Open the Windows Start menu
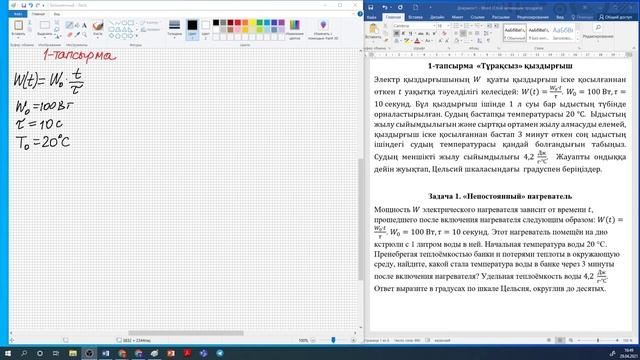Viewport: 640px width, 360px height. pyautogui.click(x=8, y=353)
